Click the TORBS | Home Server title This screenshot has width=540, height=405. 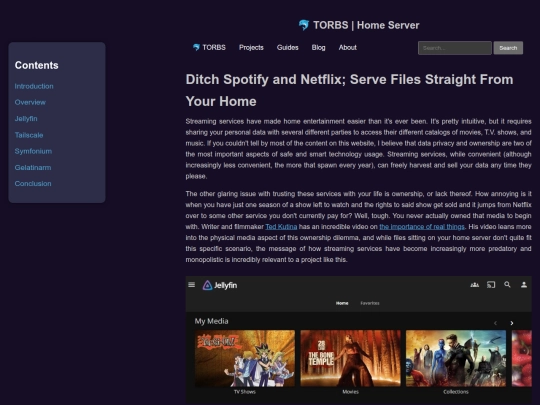click(x=366, y=25)
